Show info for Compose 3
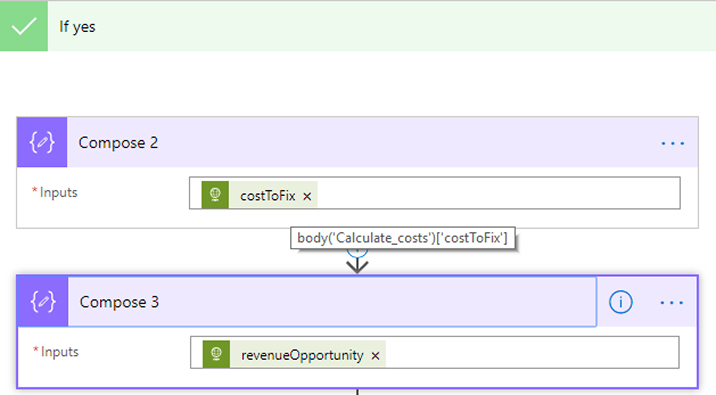The width and height of the screenshot is (716, 395). tap(621, 302)
